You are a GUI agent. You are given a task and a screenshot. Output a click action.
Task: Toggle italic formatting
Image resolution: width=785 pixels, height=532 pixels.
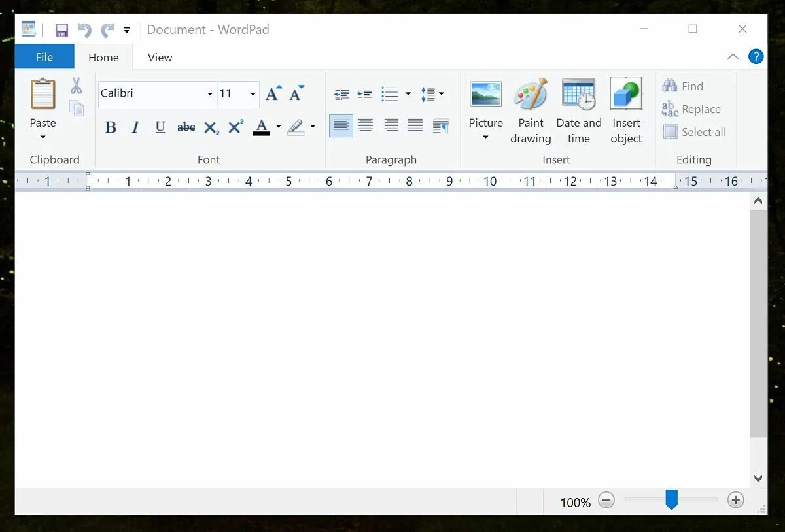click(x=135, y=127)
